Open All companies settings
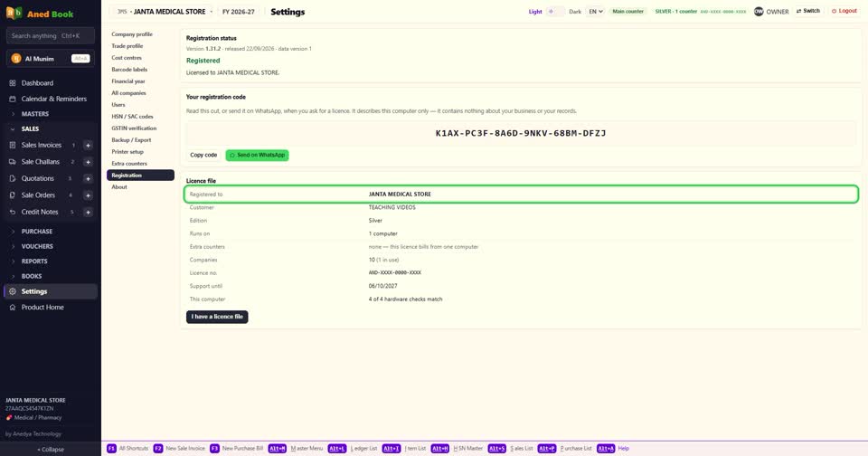This screenshot has width=868, height=456. (x=140, y=93)
